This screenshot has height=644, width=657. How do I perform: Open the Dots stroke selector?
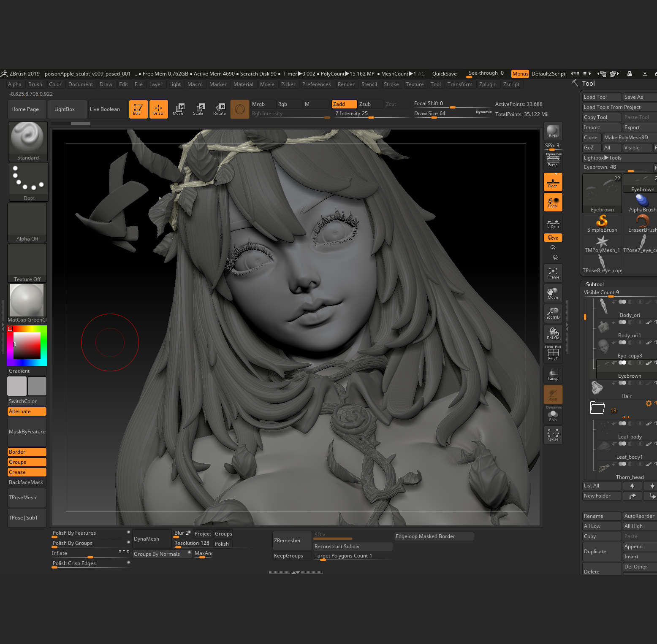point(29,182)
